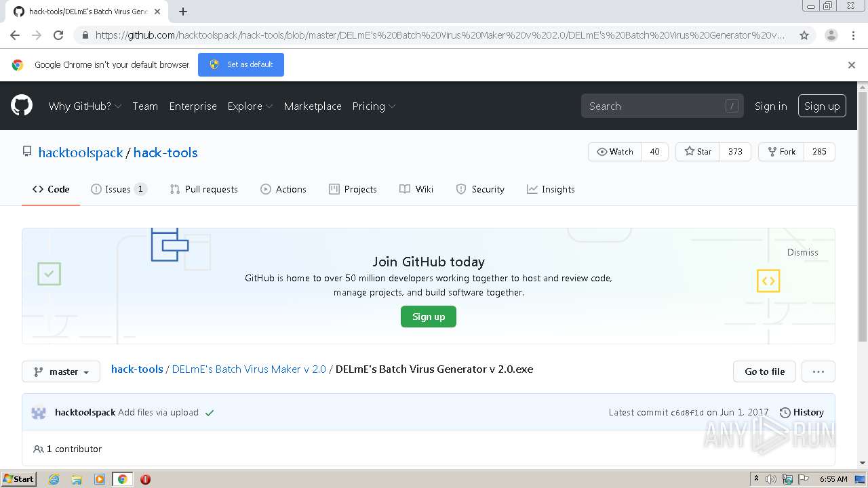Reload the page with the refresh icon
This screenshot has height=488, width=868.
58,35
